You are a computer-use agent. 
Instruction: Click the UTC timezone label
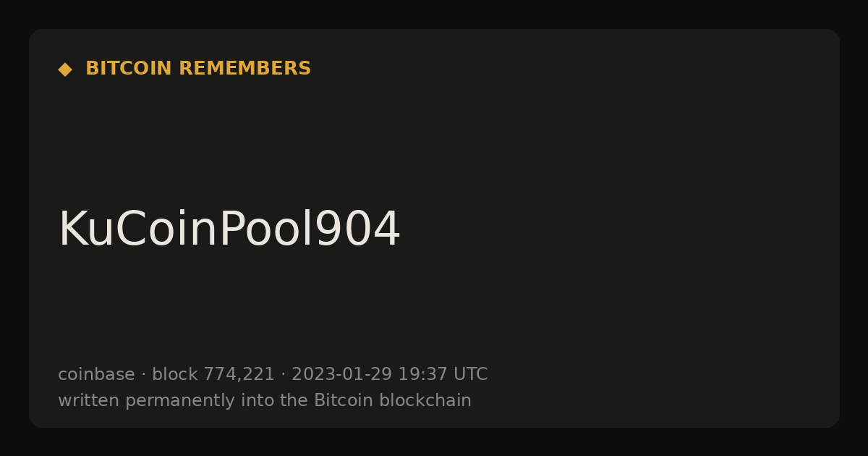point(471,374)
